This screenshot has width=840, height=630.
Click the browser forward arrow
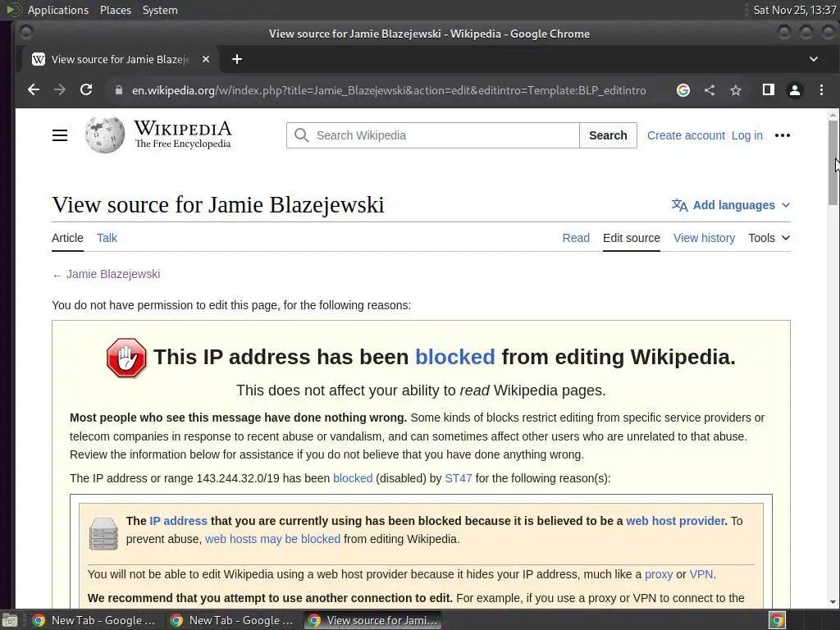59,90
